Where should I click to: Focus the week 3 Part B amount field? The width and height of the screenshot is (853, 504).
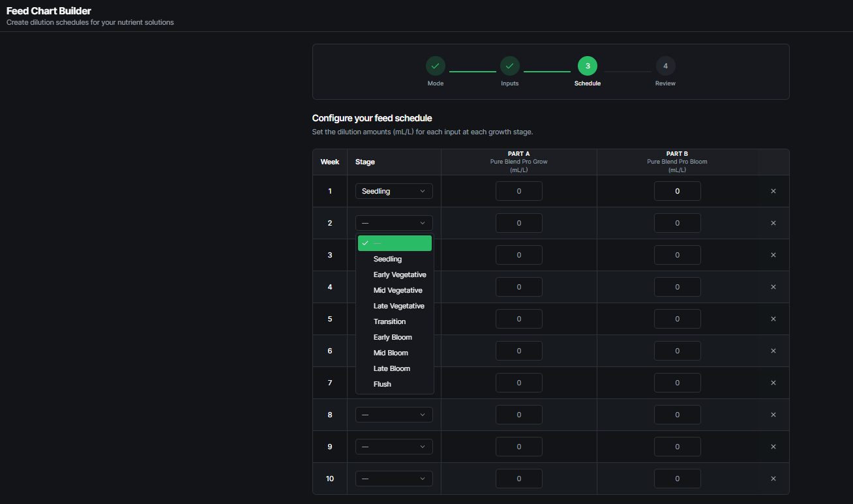click(678, 255)
